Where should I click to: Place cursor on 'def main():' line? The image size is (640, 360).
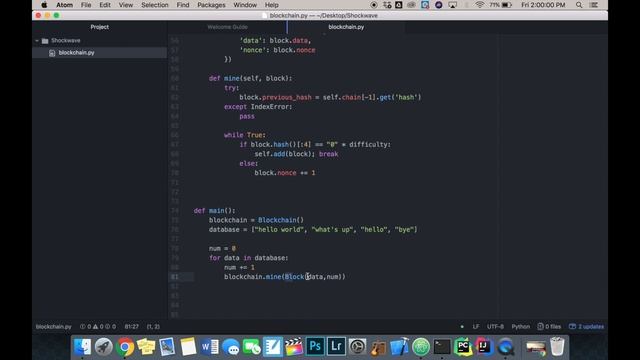click(215, 211)
